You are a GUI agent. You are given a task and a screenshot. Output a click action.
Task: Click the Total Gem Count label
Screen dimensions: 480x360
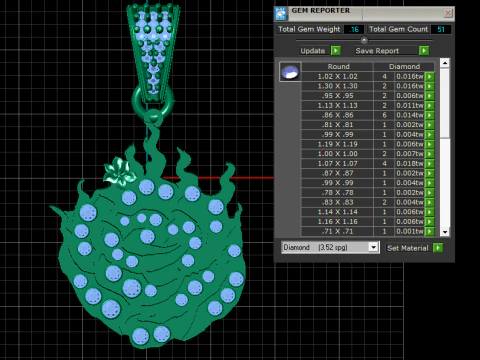398,29
